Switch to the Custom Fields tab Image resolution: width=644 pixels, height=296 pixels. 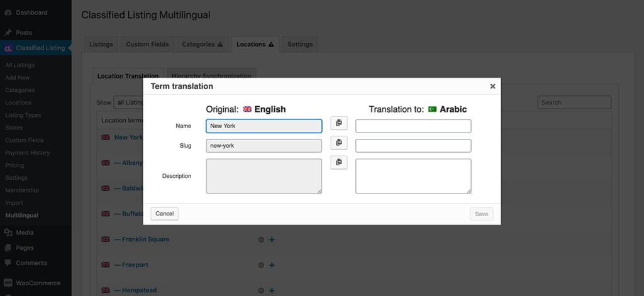(147, 45)
